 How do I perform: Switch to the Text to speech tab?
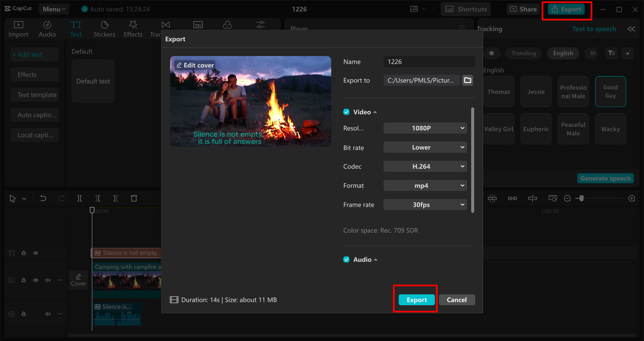[x=594, y=29]
